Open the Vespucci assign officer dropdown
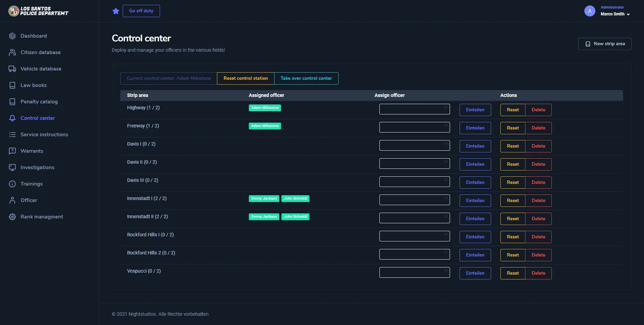Viewport: 644px width, 325px height. [x=414, y=273]
